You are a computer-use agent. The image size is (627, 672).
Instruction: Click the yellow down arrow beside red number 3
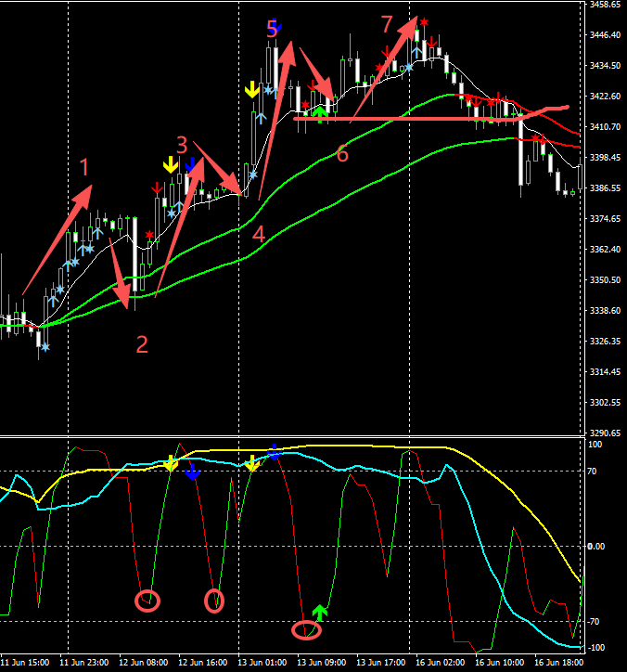tap(170, 164)
